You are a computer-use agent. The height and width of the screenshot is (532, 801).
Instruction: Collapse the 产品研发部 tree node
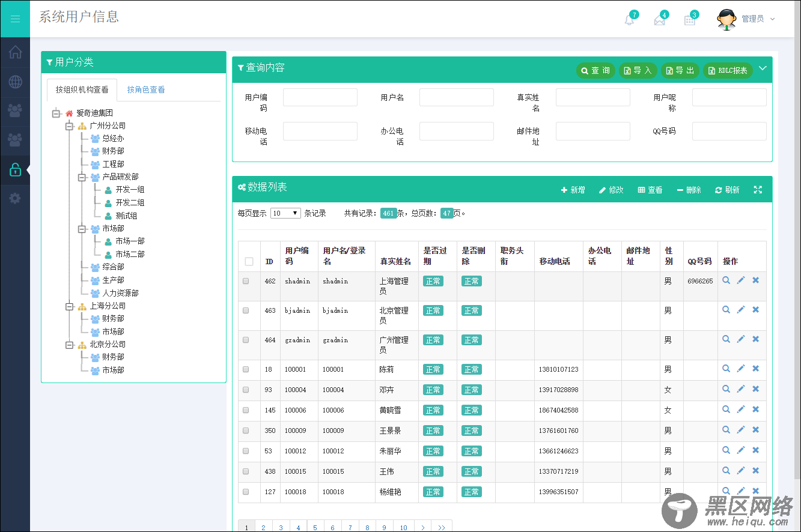82,177
